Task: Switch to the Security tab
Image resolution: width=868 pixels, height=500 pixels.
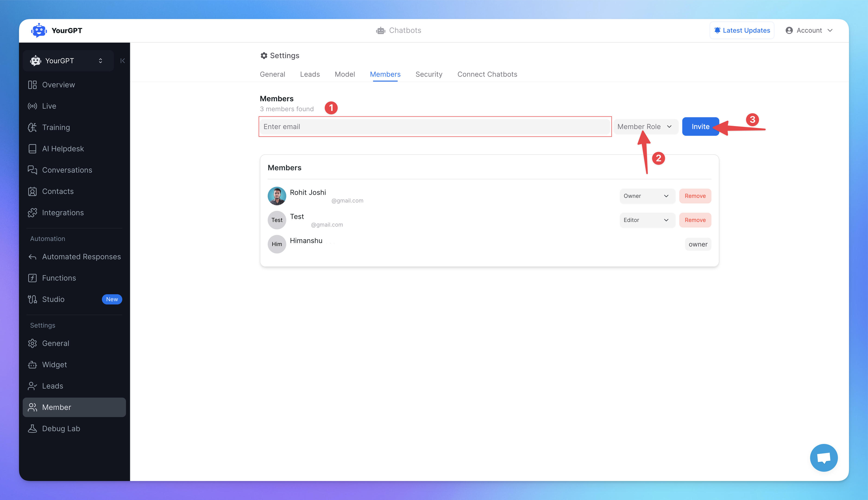Action: (429, 74)
